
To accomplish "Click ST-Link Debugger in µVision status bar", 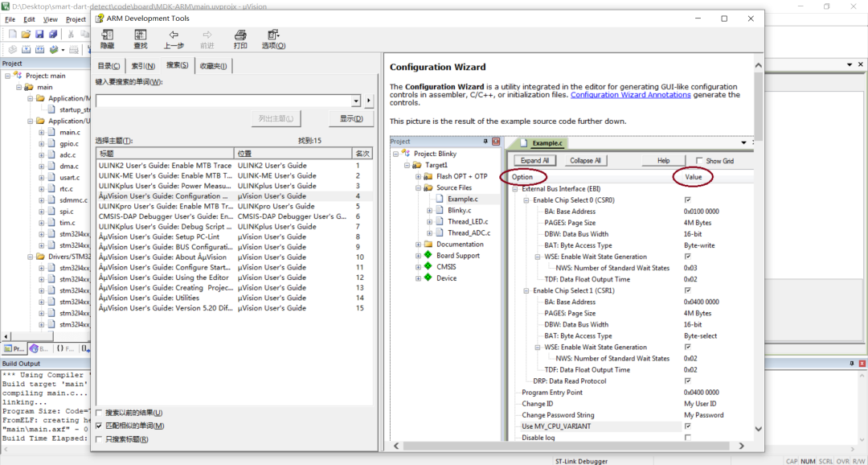I will tap(581, 460).
